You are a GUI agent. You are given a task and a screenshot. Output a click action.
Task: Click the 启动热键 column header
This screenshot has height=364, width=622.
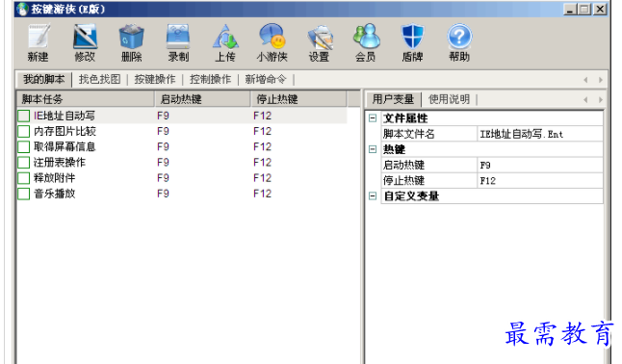pyautogui.click(x=203, y=99)
